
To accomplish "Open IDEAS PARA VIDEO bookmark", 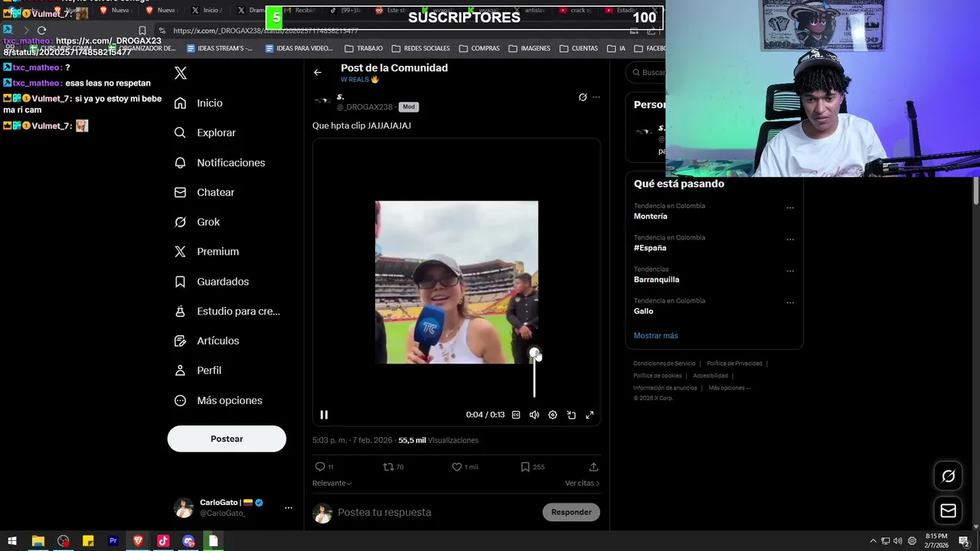I will [299, 48].
